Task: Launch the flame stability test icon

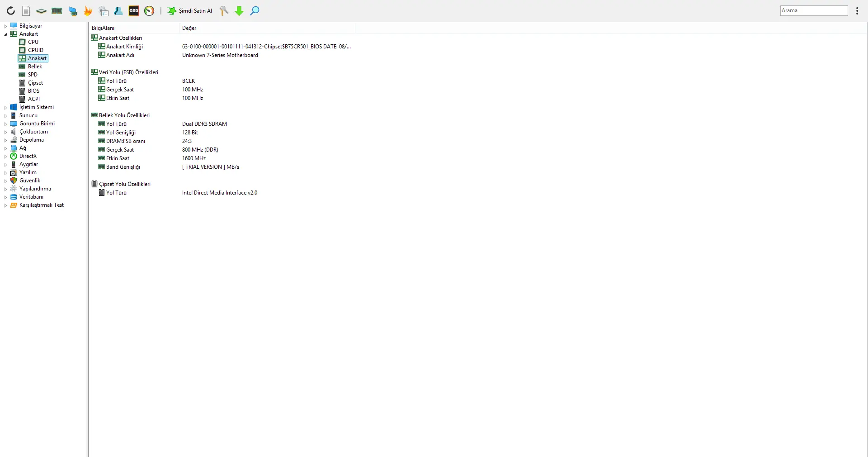Action: pyautogui.click(x=88, y=11)
